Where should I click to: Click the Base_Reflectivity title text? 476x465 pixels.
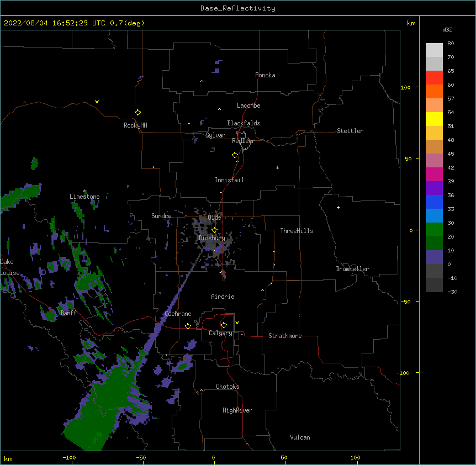[x=238, y=8]
